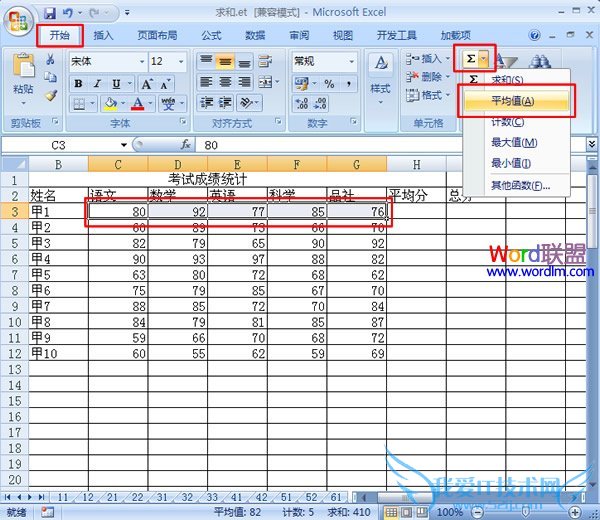Click the Increase Indent icon
The image size is (600, 520).
pos(225,103)
